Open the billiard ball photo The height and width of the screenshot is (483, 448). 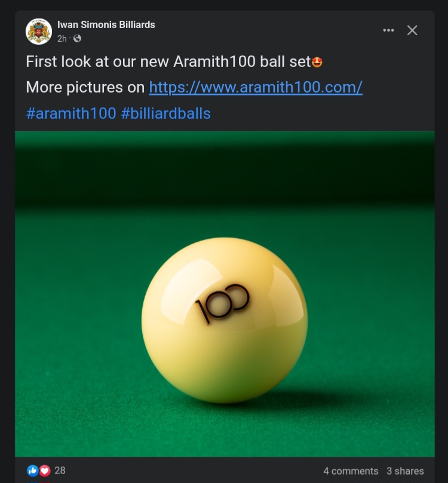[225, 294]
